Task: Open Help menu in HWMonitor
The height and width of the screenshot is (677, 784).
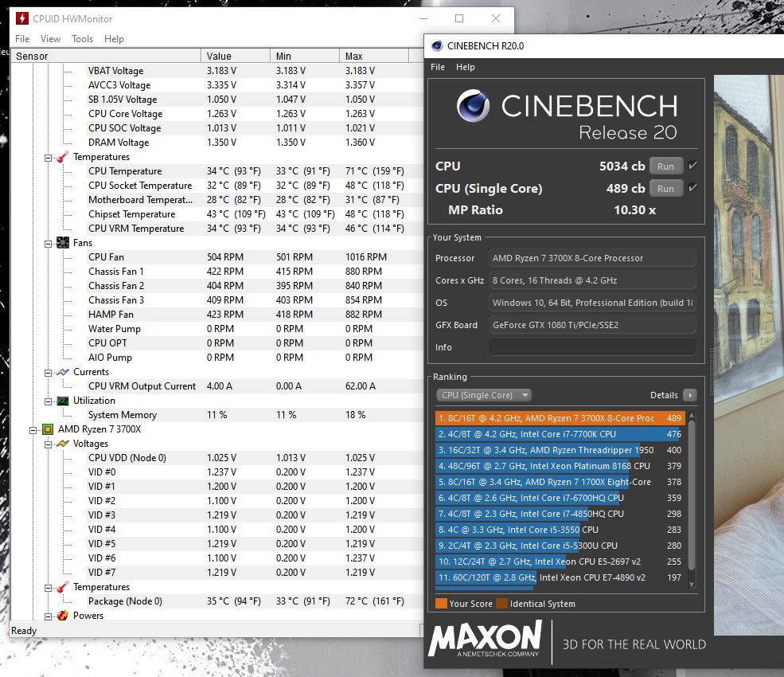Action: (114, 39)
